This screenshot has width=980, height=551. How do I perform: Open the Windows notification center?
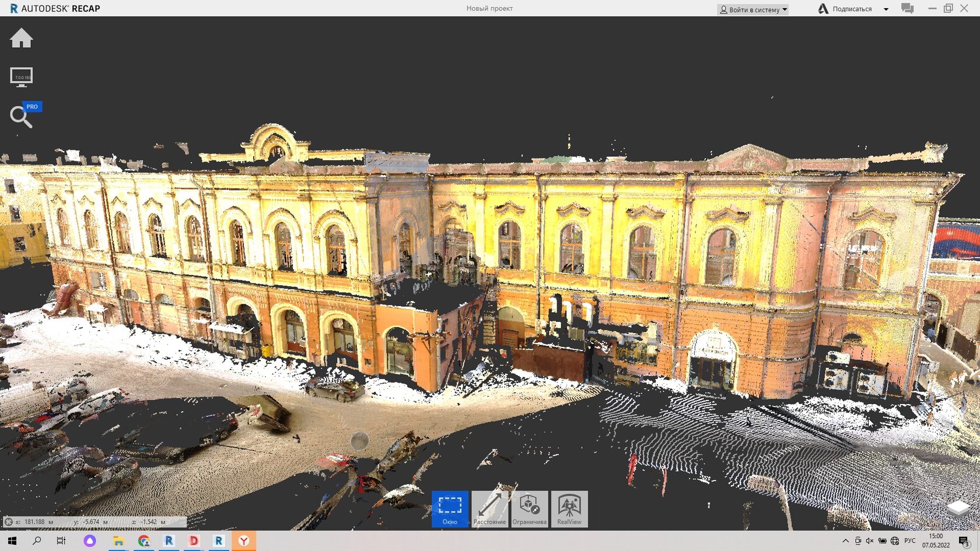964,542
